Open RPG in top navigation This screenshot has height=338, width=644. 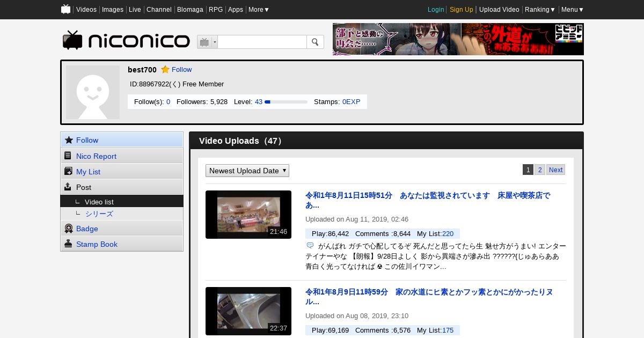point(216,10)
